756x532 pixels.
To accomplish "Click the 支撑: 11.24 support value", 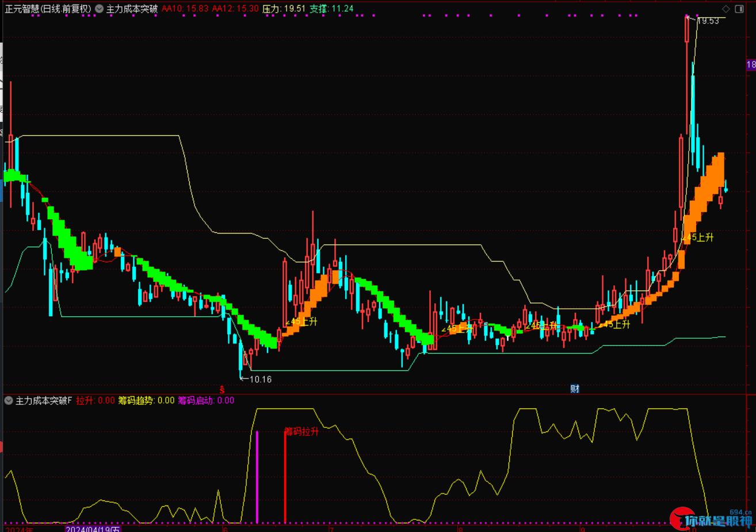I will [x=332, y=9].
